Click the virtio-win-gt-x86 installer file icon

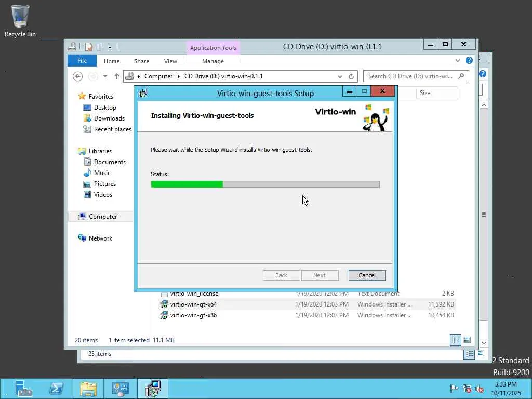164,315
